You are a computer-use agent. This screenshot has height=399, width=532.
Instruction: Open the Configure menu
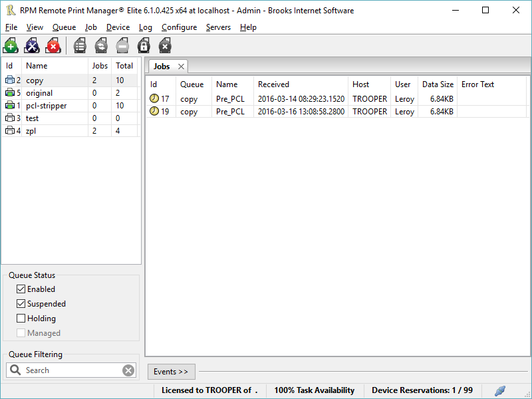[x=179, y=27]
